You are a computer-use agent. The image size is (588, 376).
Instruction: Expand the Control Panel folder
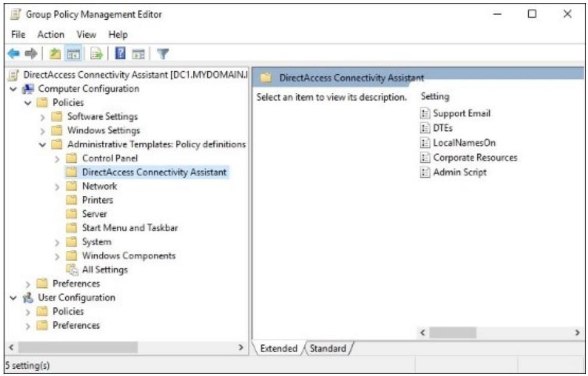(57, 159)
